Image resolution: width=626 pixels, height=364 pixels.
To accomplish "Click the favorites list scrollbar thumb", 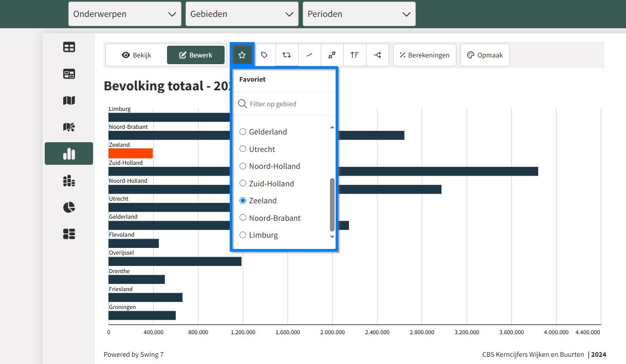I will (332, 205).
